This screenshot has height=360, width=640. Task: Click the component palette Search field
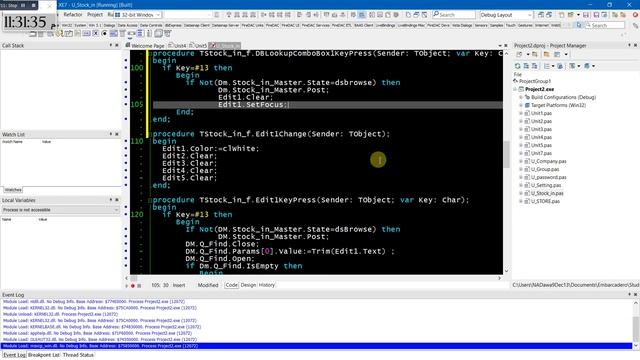point(604,25)
